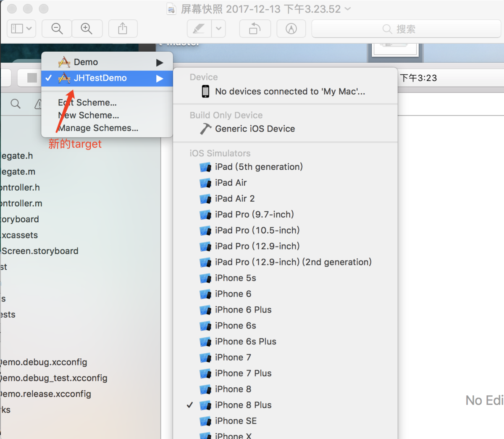Image resolution: width=504 pixels, height=439 pixels.
Task: Expand the Demo scheme submenu arrow
Action: click(160, 63)
